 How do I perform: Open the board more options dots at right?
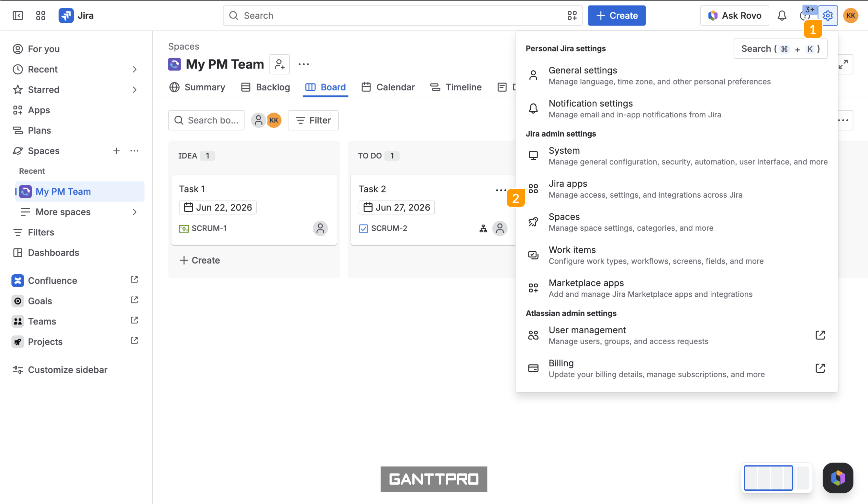(843, 120)
